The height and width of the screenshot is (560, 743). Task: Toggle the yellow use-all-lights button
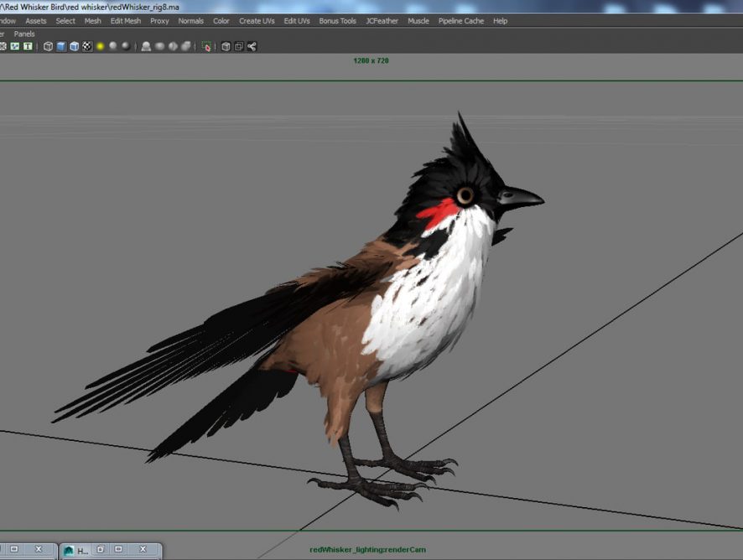point(100,47)
